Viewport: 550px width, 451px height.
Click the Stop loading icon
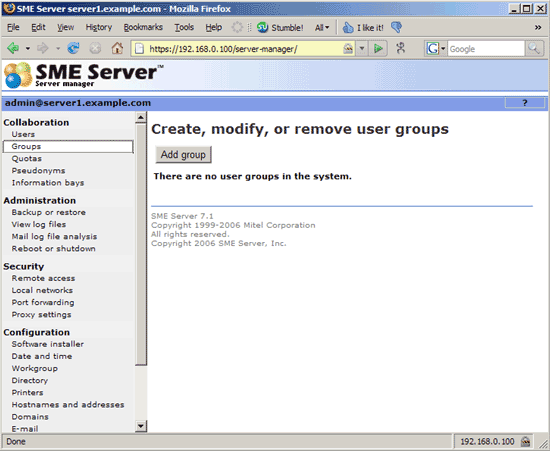coord(95,48)
